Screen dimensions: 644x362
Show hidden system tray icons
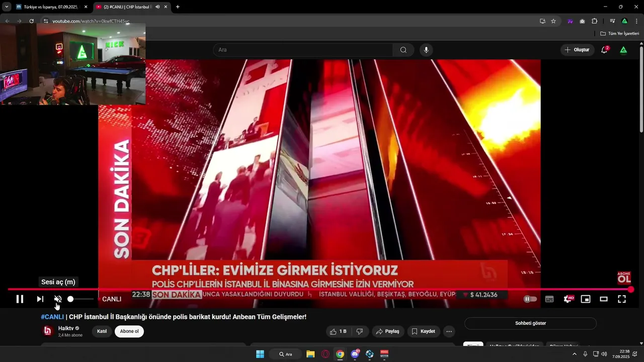pyautogui.click(x=575, y=354)
